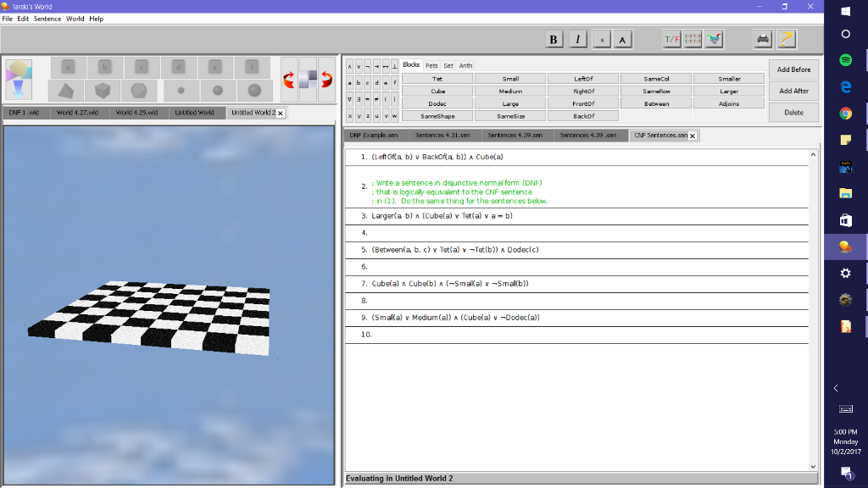Insert variable x from keyboard panel
Image resolution: width=868 pixels, height=488 pixels.
(349, 116)
